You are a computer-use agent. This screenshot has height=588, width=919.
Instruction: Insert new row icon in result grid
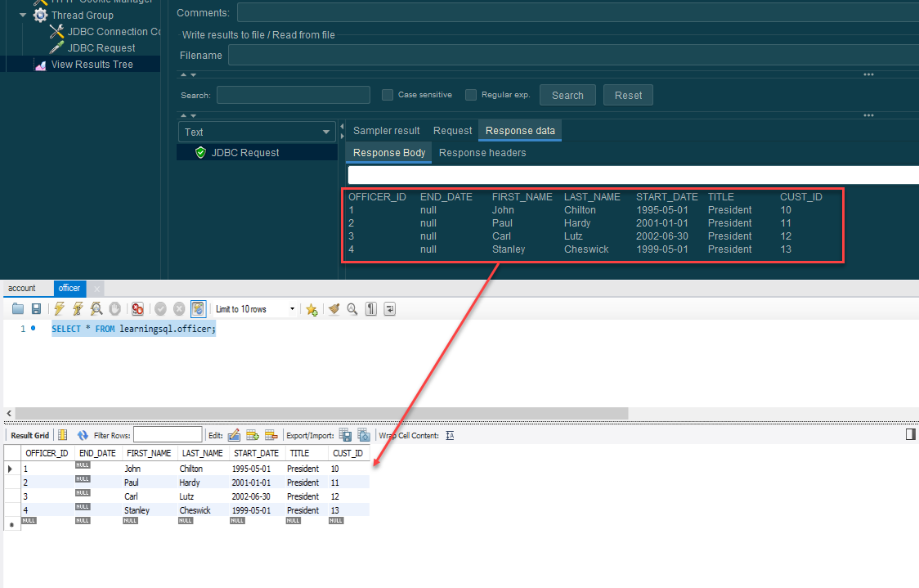253,435
